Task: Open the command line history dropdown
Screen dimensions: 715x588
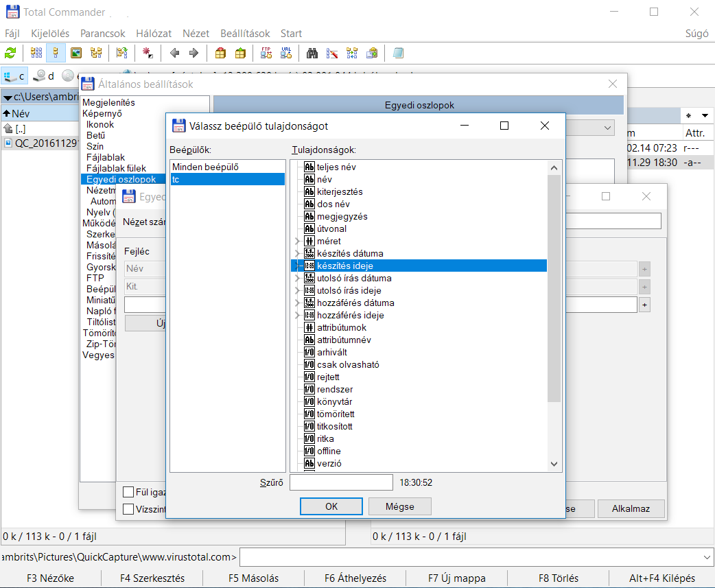Action: coord(707,557)
